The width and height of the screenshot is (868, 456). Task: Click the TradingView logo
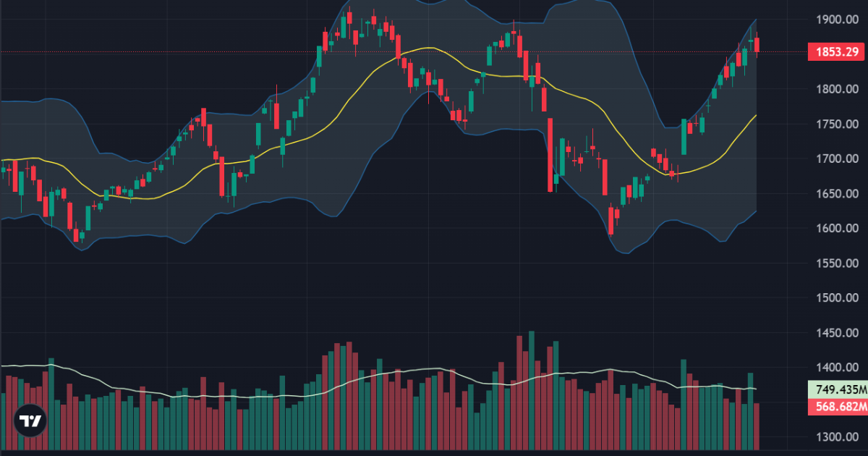[30, 421]
